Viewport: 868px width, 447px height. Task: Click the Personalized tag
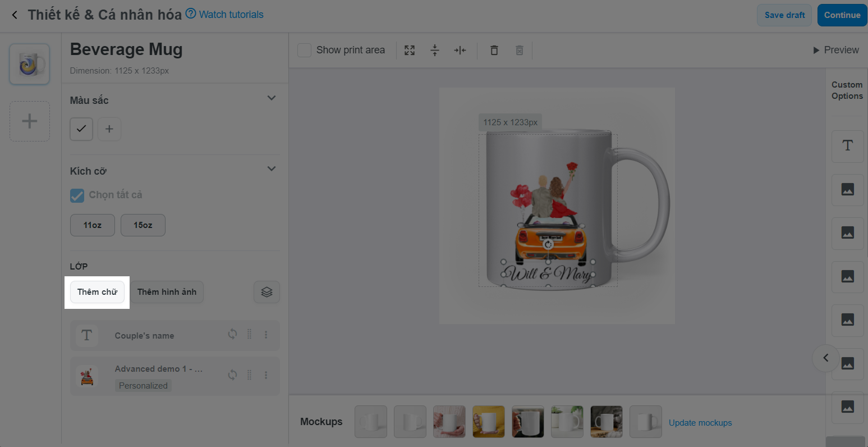click(143, 386)
